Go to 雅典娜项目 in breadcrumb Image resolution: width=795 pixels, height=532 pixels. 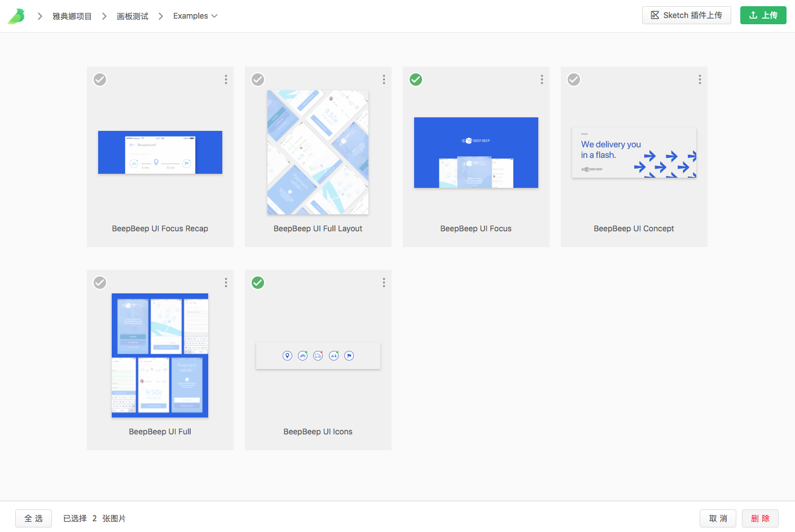pyautogui.click(x=72, y=16)
